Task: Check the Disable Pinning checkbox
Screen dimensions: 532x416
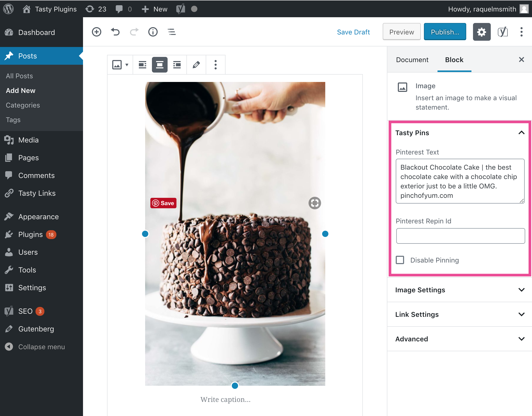Action: coord(400,260)
